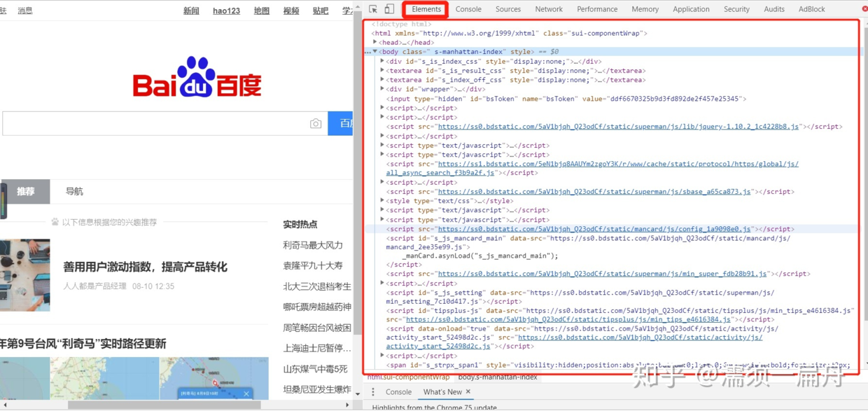The height and width of the screenshot is (411, 868).
Task: Close the What's New drawer tab
Action: pos(468,392)
